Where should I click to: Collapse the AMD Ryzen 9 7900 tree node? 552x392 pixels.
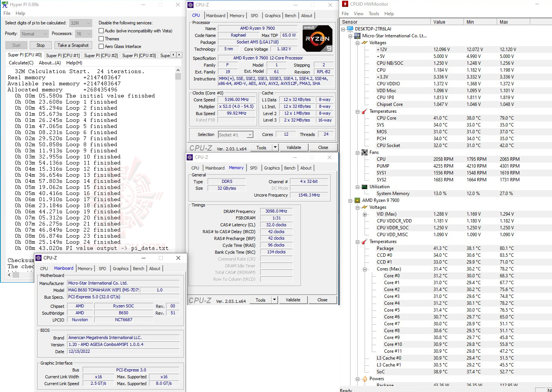pyautogui.click(x=350, y=200)
